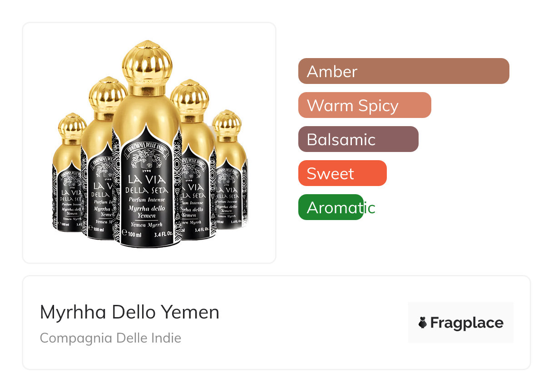Click the Balsamic accord bar
Image resolution: width=553 pixels, height=392 pixels.
pos(358,139)
